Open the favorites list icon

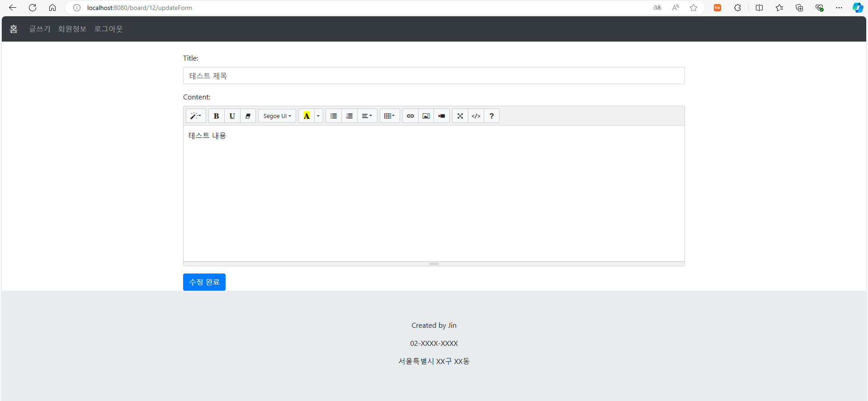(779, 8)
